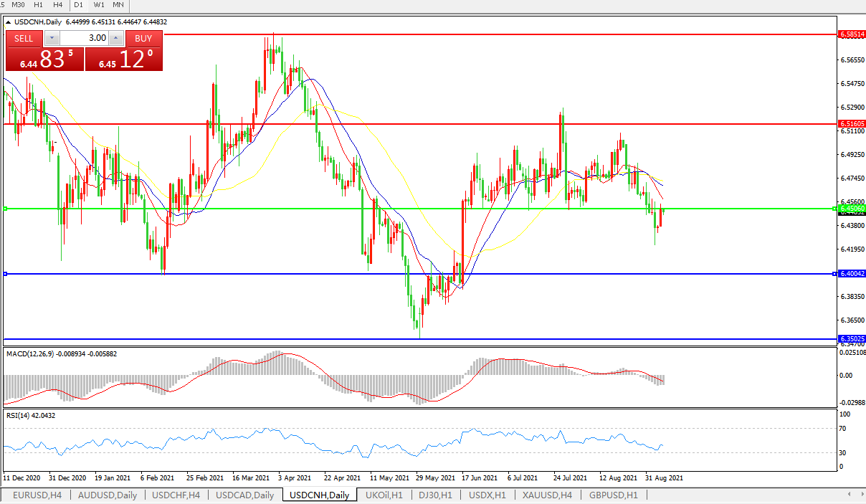Switch to the UKOil,H1 chart tab
This screenshot has width=866, height=504.
[x=384, y=495]
